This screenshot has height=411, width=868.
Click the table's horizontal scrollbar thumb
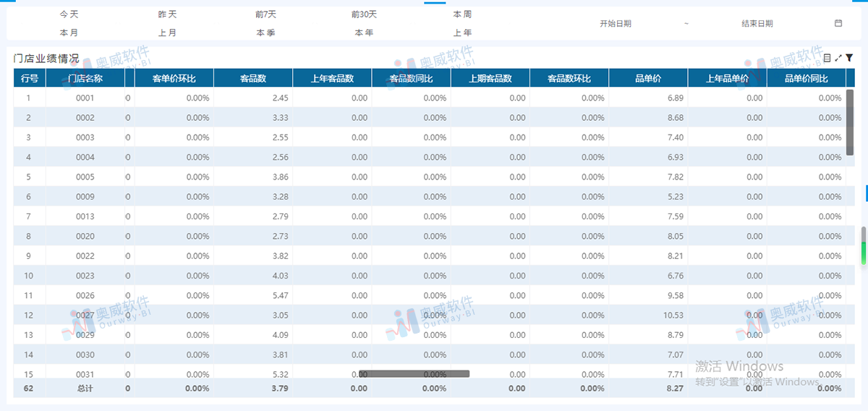tap(414, 373)
